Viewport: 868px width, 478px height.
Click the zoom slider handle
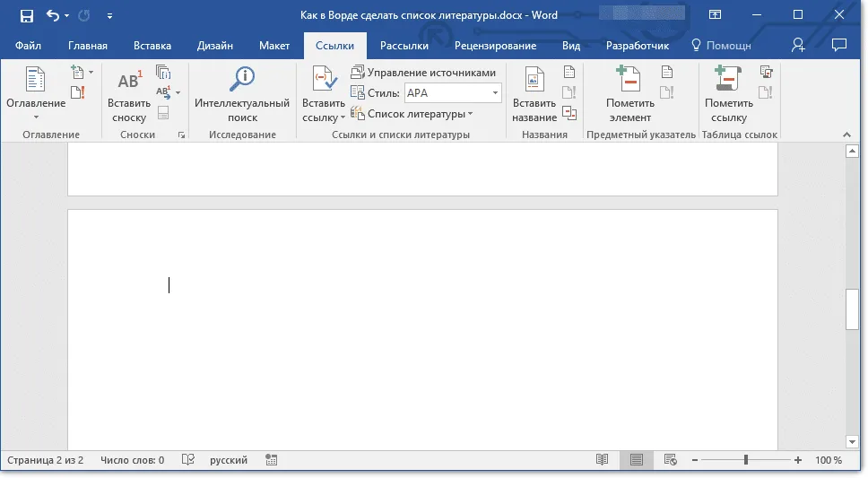(746, 460)
